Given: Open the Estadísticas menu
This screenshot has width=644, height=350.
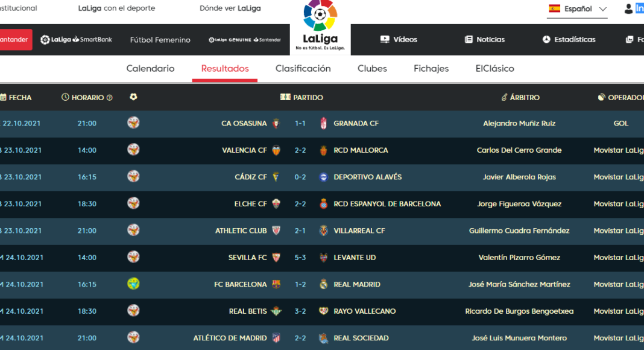Looking at the screenshot, I should click(x=569, y=40).
